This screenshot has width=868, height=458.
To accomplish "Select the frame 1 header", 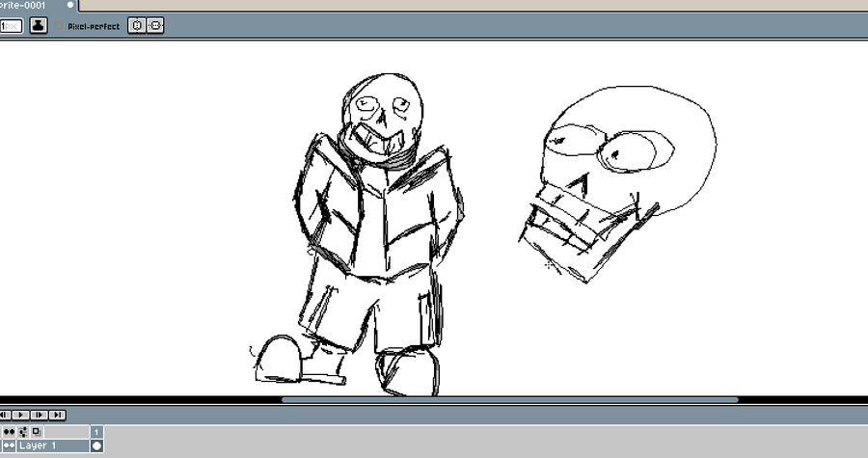I will [96, 431].
